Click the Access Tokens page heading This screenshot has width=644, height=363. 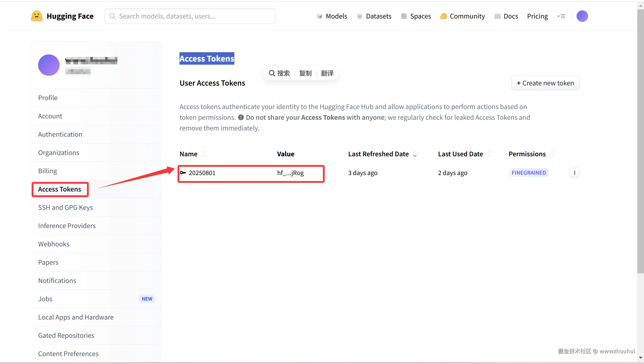click(x=207, y=58)
